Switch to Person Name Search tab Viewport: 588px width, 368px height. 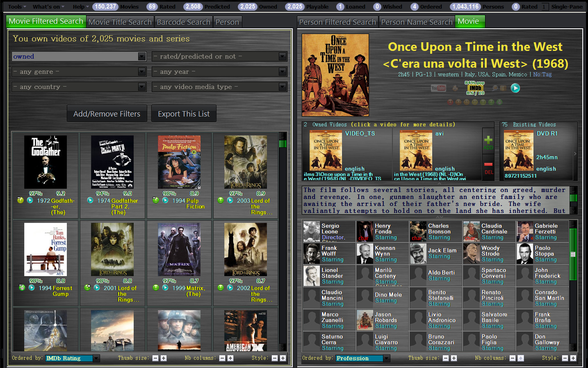click(417, 22)
